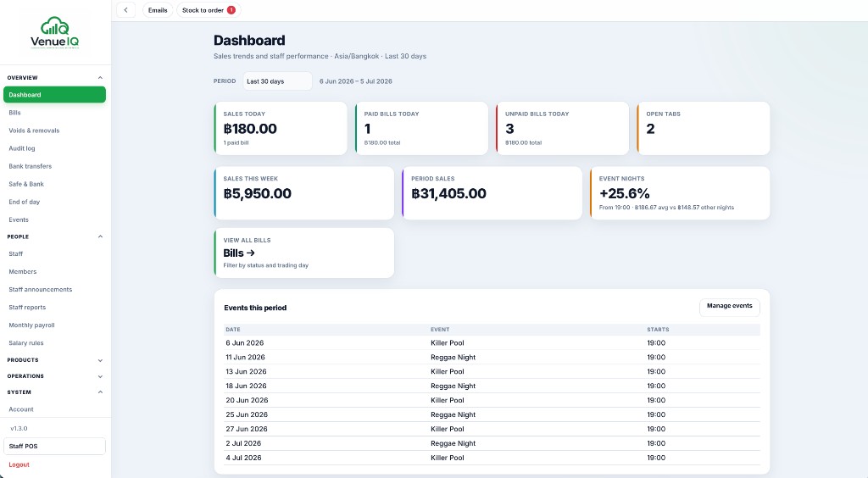Open Salary rules page

(x=54, y=343)
